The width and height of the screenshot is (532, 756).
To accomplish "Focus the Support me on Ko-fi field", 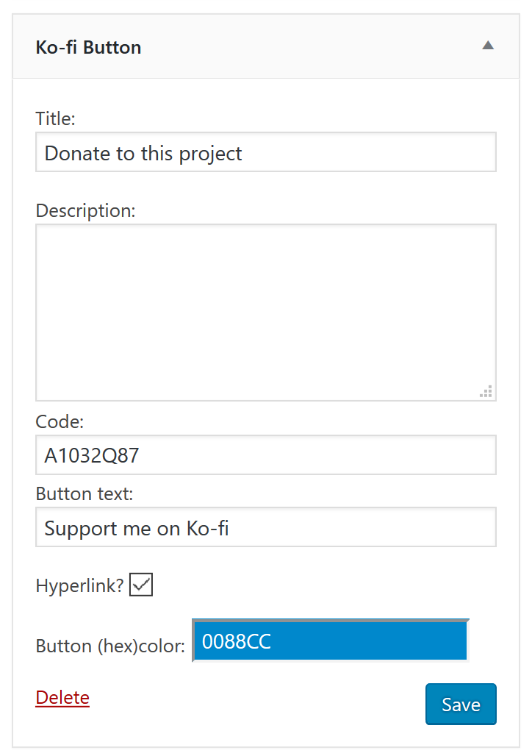I will click(266, 527).
